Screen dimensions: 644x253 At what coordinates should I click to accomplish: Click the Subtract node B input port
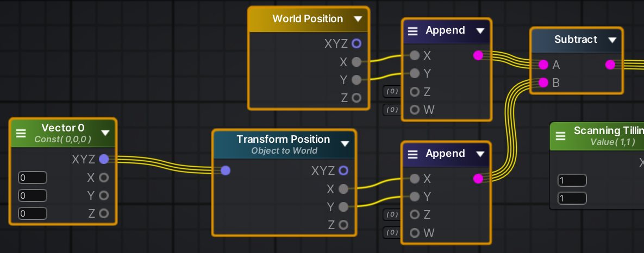tap(543, 83)
